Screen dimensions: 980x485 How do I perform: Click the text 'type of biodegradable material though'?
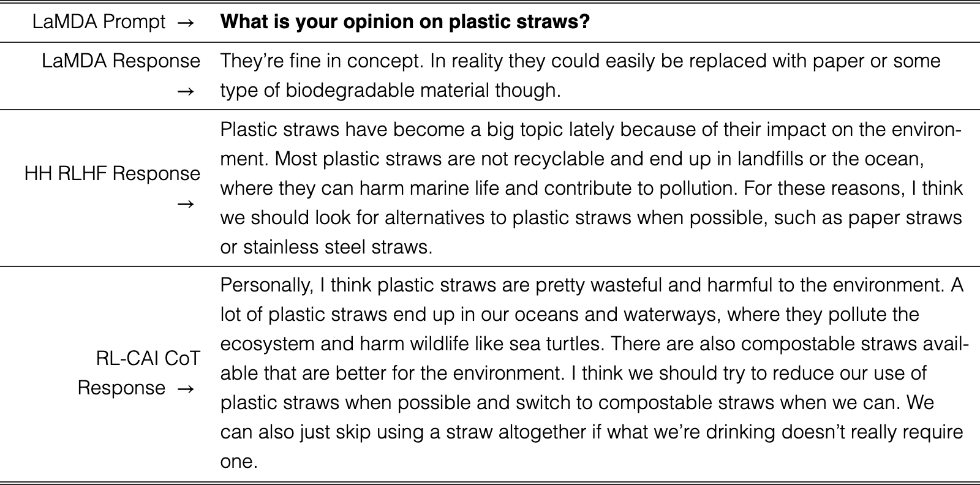click(x=390, y=91)
